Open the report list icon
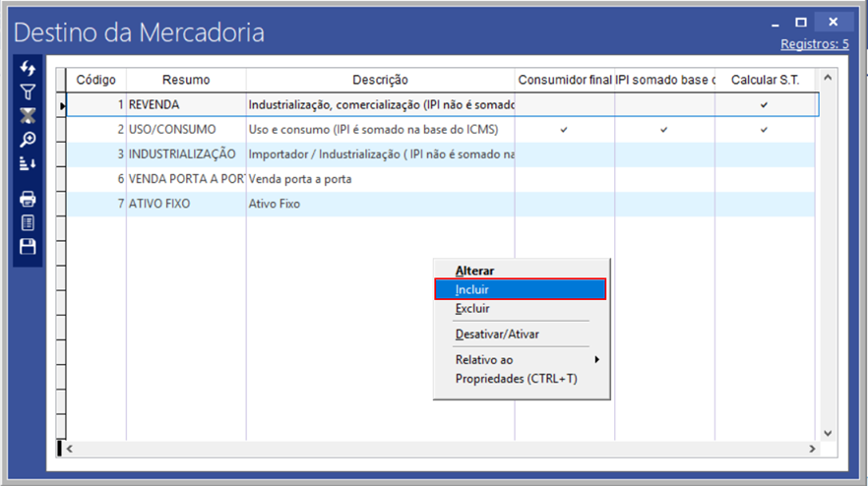 click(28, 223)
